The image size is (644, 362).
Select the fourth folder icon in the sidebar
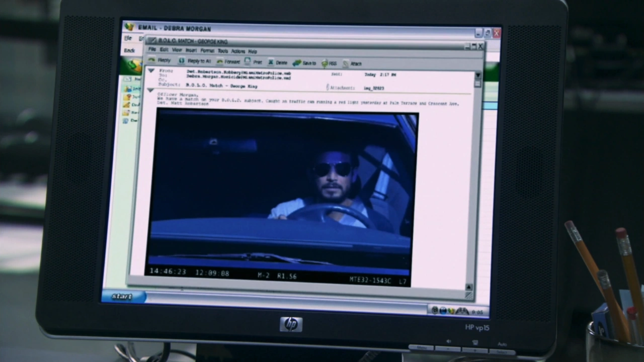coord(126,113)
